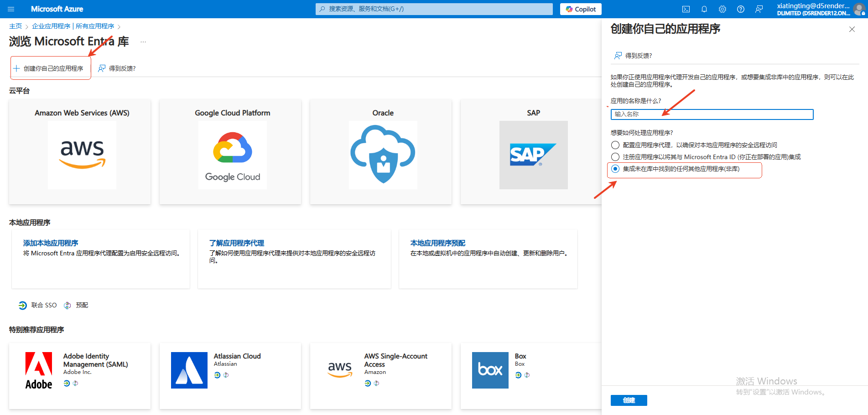Viewport: 868px width, 415px height.
Task: Open the Box app tile
Action: (531, 376)
